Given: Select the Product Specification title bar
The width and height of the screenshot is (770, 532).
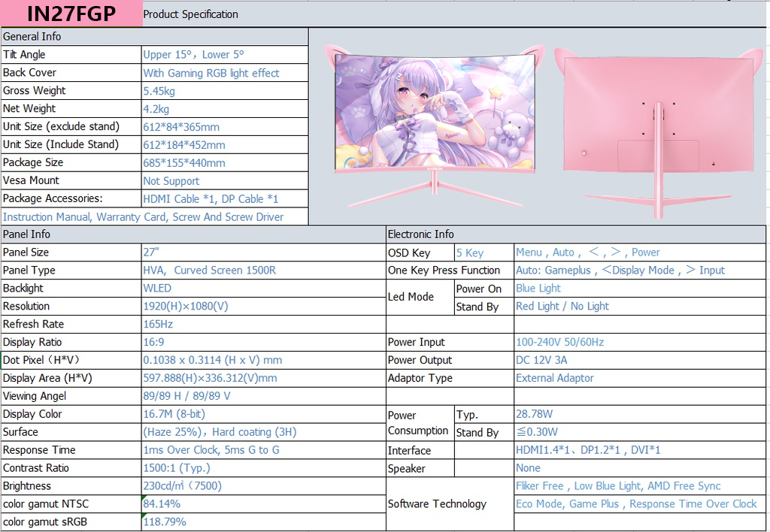Looking at the screenshot, I should pyautogui.click(x=191, y=14).
